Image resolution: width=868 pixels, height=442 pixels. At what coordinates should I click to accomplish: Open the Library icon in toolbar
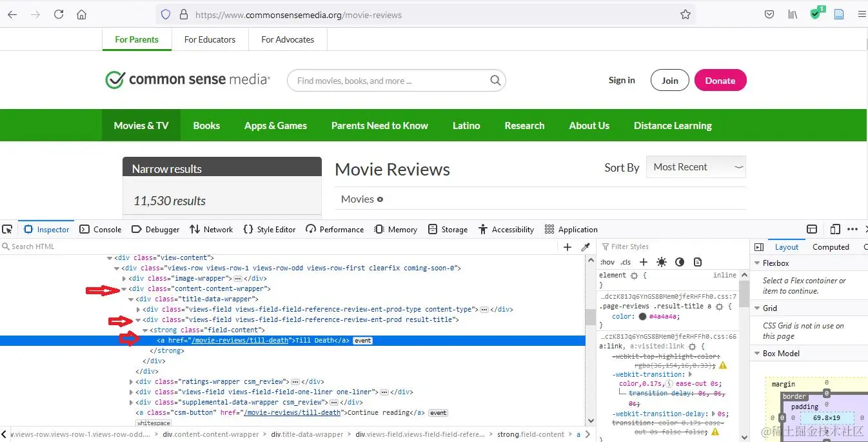pos(793,14)
